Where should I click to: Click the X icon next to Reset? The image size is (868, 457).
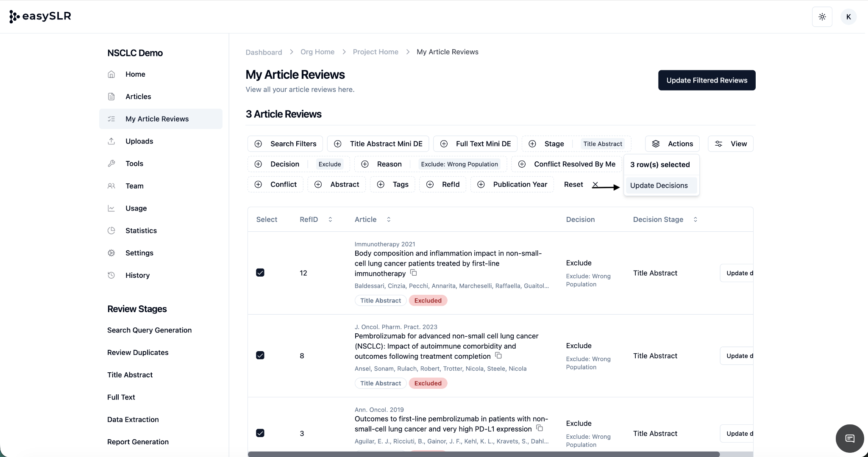[595, 185]
